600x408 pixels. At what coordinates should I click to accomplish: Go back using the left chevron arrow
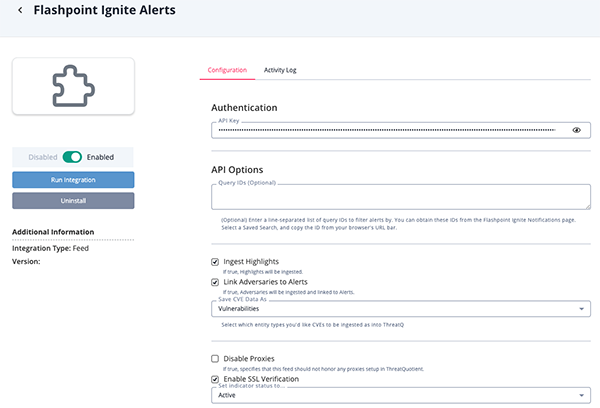point(20,10)
